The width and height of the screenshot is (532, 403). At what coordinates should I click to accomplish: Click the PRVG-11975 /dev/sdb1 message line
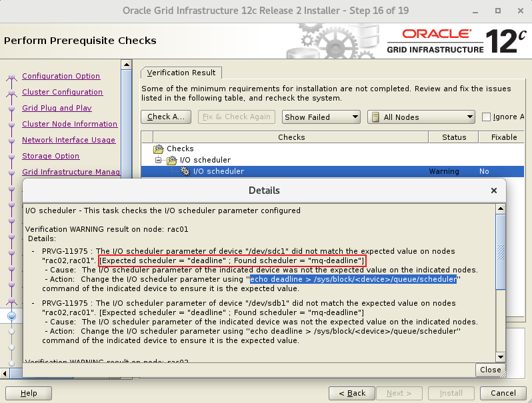[x=249, y=303]
